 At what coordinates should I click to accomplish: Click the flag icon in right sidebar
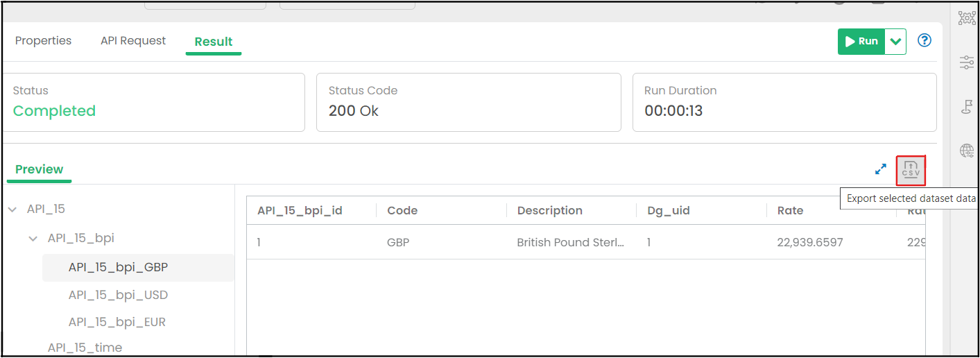966,106
